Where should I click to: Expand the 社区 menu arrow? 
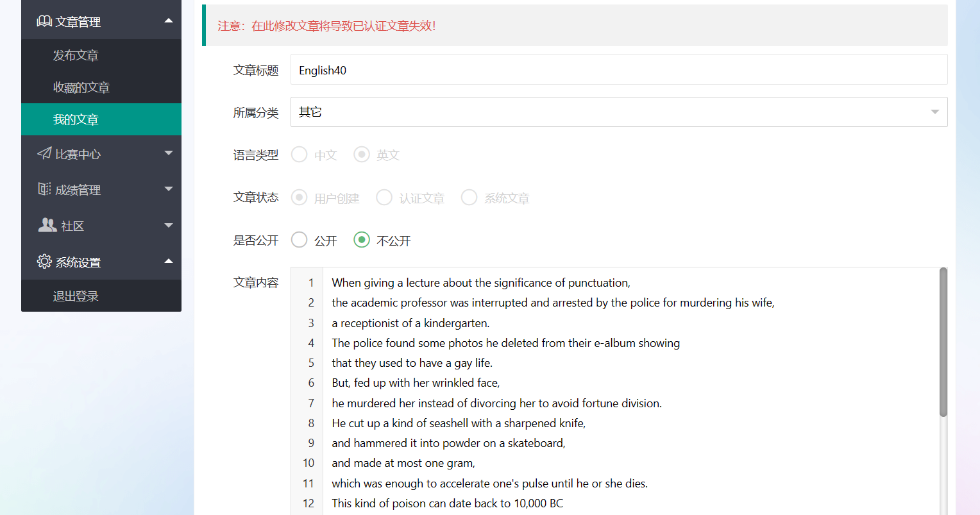pyautogui.click(x=169, y=225)
